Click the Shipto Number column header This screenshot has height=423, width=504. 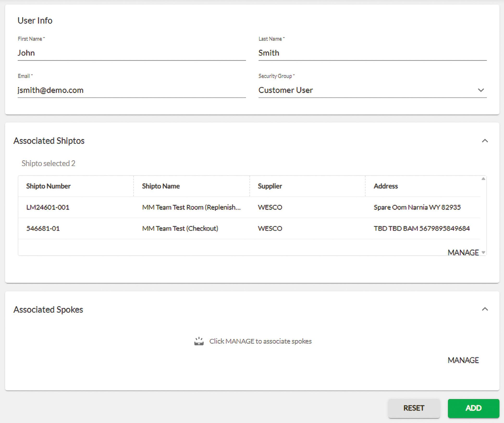tap(48, 186)
